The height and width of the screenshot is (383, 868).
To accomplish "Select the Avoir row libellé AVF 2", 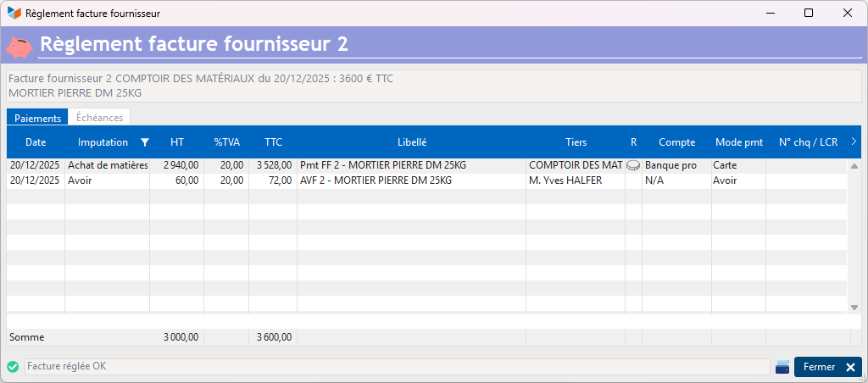I will tap(411, 180).
